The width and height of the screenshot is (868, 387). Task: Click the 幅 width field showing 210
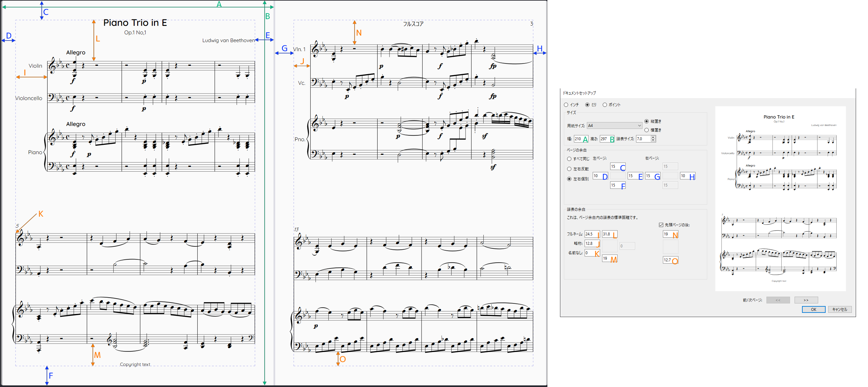tap(581, 139)
